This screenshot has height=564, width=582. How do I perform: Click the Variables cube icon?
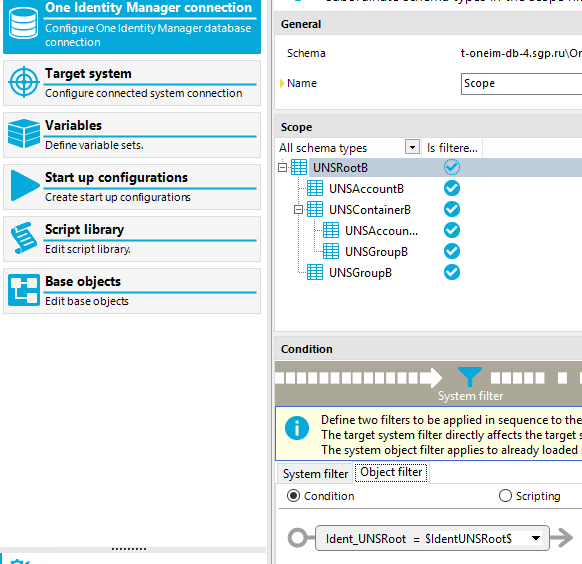tap(24, 134)
